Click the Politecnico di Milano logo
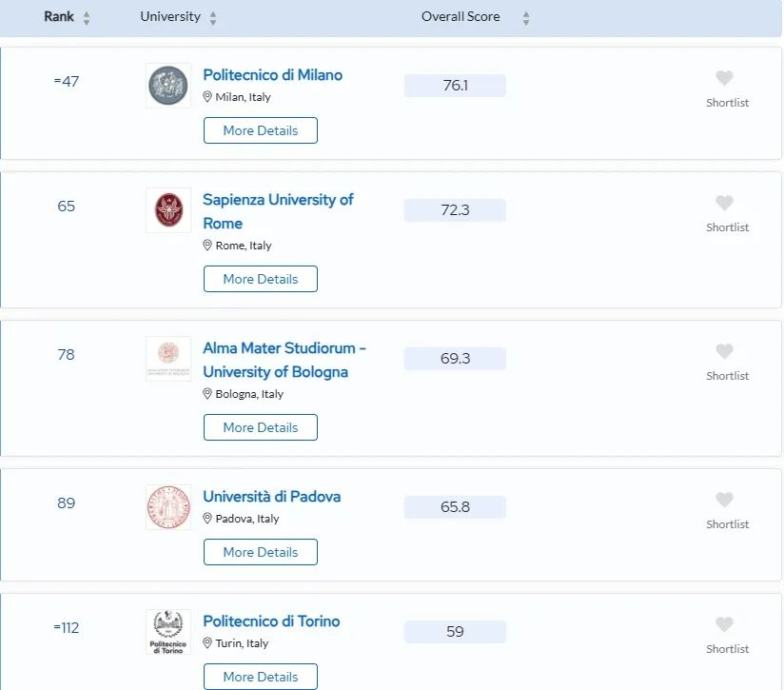 pyautogui.click(x=168, y=86)
